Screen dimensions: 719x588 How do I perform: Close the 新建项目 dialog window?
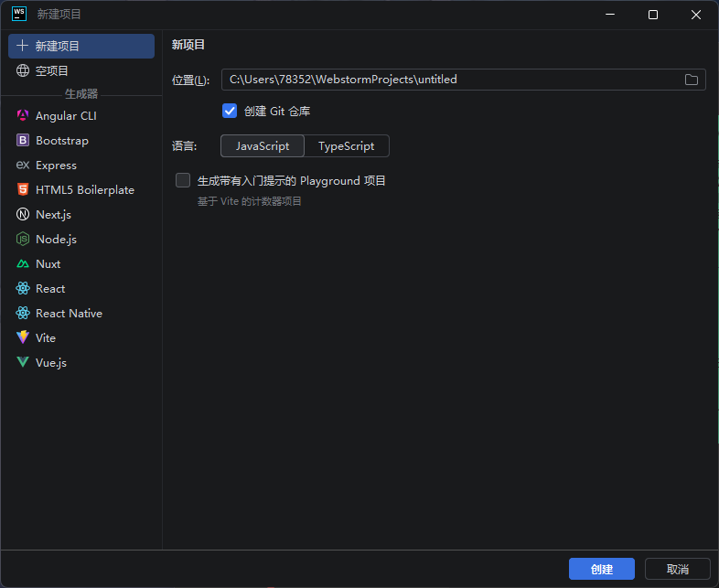[x=695, y=15]
